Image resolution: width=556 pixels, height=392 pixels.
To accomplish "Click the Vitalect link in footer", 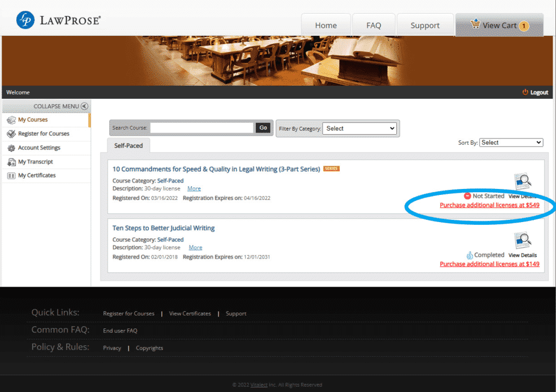I will tap(259, 385).
